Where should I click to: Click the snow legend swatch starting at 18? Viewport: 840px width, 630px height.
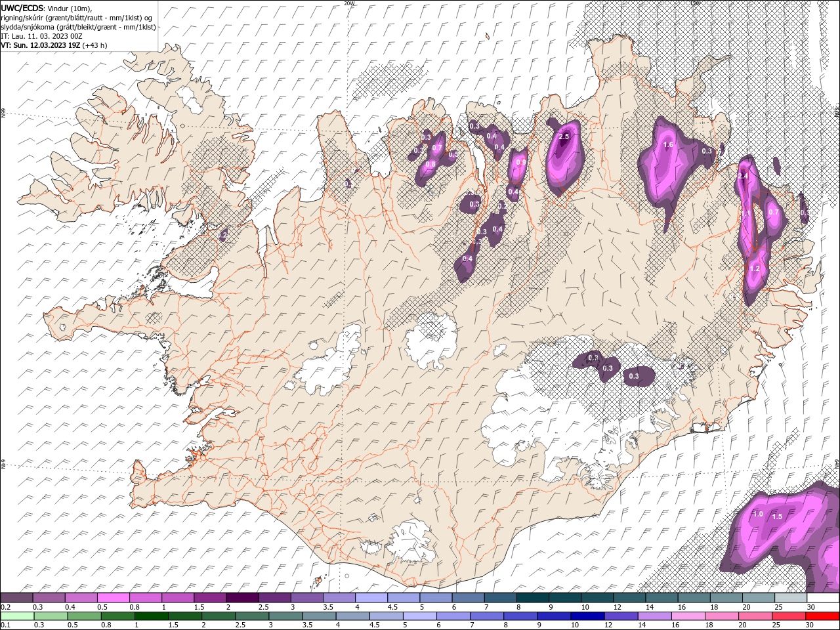(x=727, y=598)
